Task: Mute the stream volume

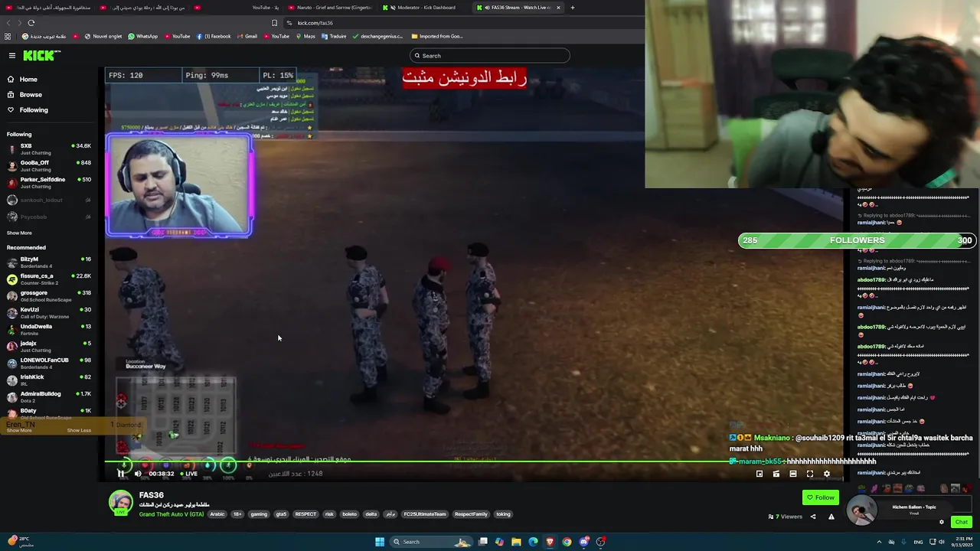Action: coord(138,474)
